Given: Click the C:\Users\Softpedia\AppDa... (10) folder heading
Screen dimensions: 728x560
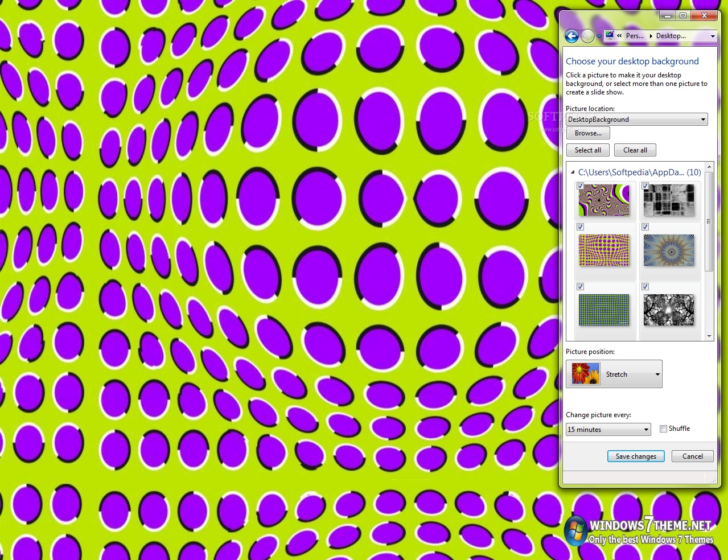Looking at the screenshot, I should tap(640, 172).
